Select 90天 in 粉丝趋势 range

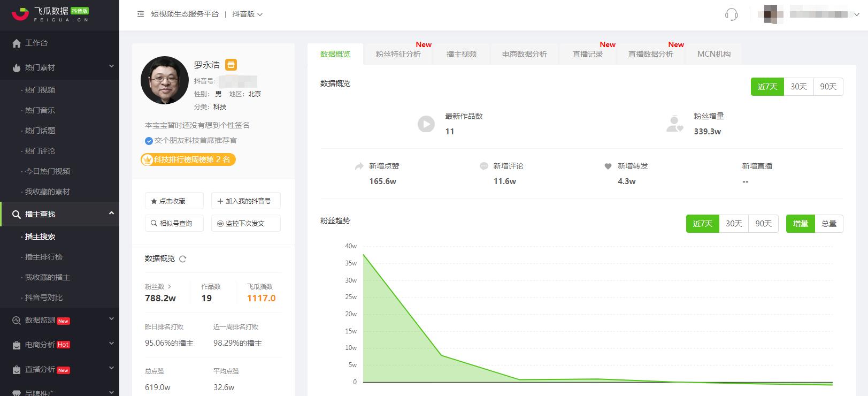(x=764, y=224)
